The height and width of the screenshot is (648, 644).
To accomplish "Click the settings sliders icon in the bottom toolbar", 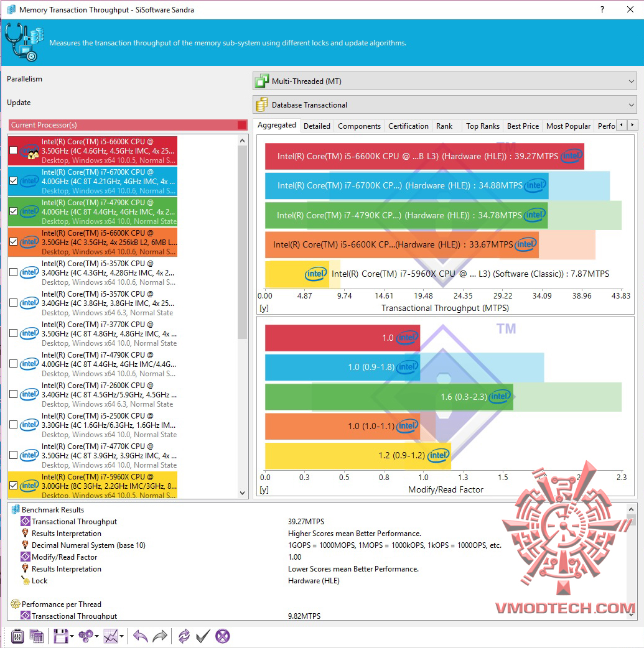I will [17, 636].
